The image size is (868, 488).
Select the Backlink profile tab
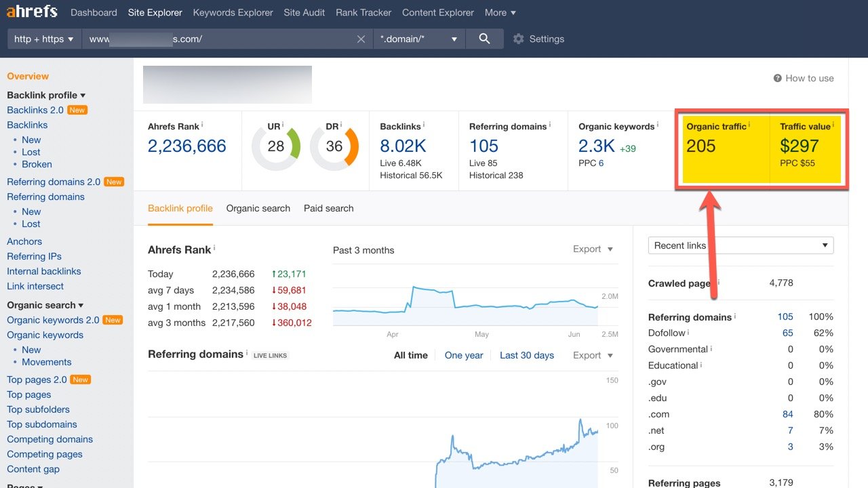[x=180, y=208]
